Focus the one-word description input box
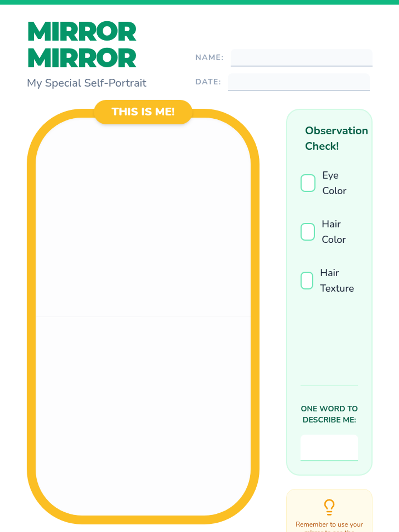The image size is (399, 532). [x=329, y=448]
